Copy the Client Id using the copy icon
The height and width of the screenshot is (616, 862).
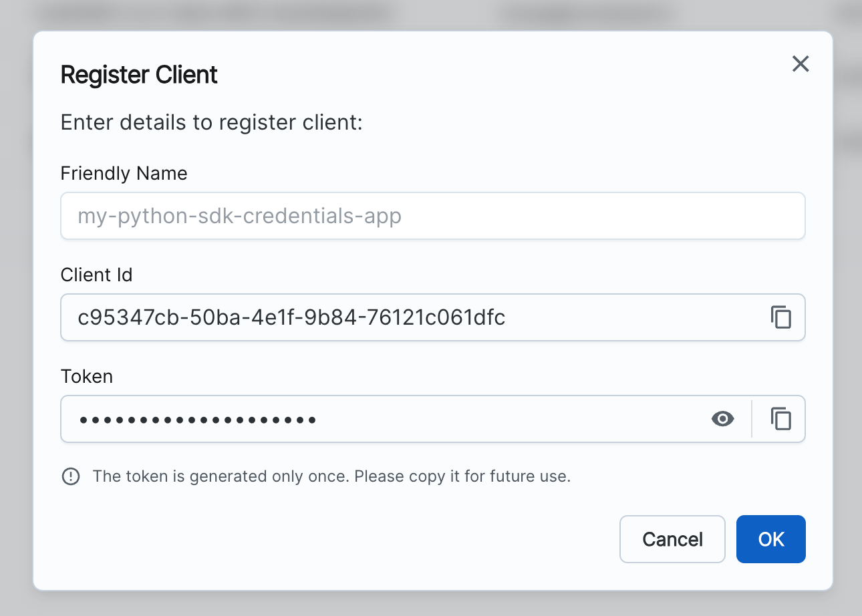coord(780,317)
